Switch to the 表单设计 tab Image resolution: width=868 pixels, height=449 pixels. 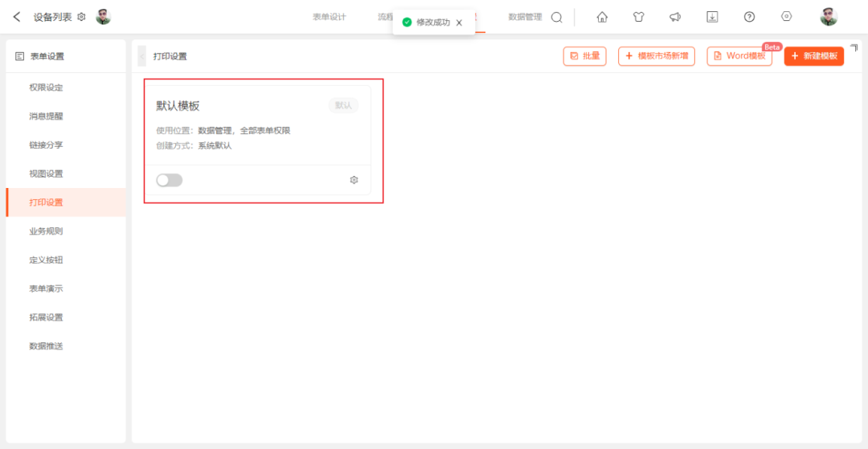coord(330,17)
